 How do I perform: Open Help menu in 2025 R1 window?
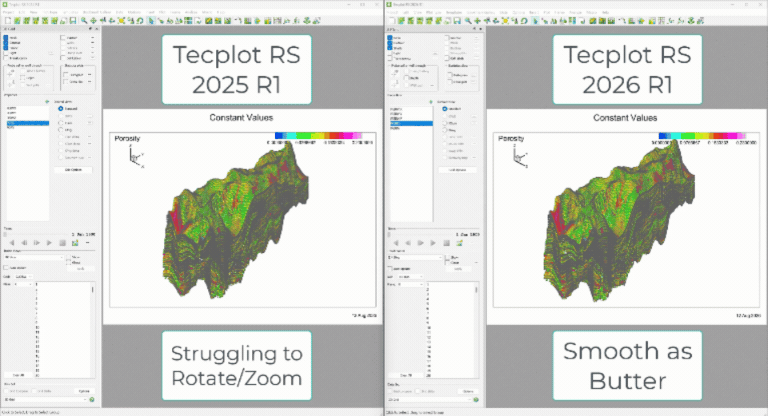click(x=221, y=12)
